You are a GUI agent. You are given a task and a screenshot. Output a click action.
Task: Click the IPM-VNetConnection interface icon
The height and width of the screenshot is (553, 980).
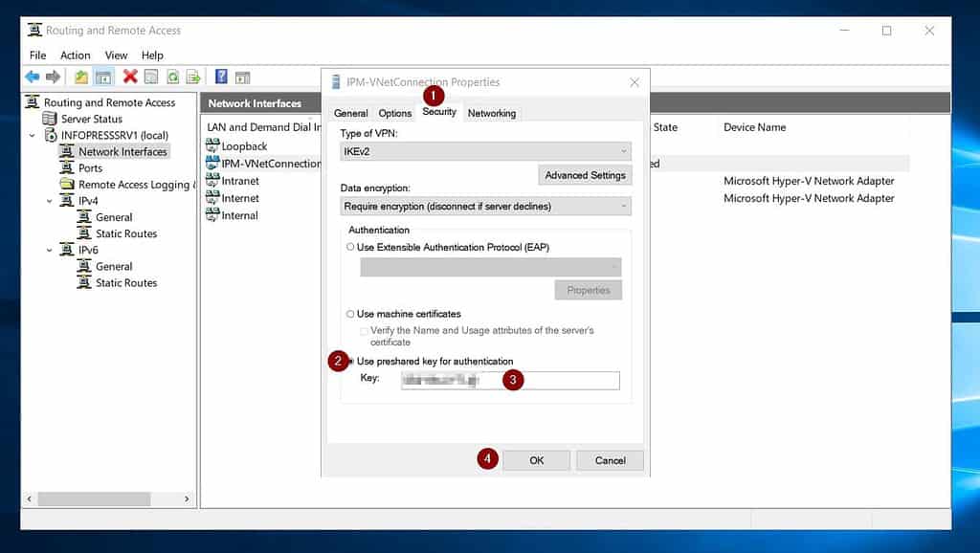[x=212, y=163]
